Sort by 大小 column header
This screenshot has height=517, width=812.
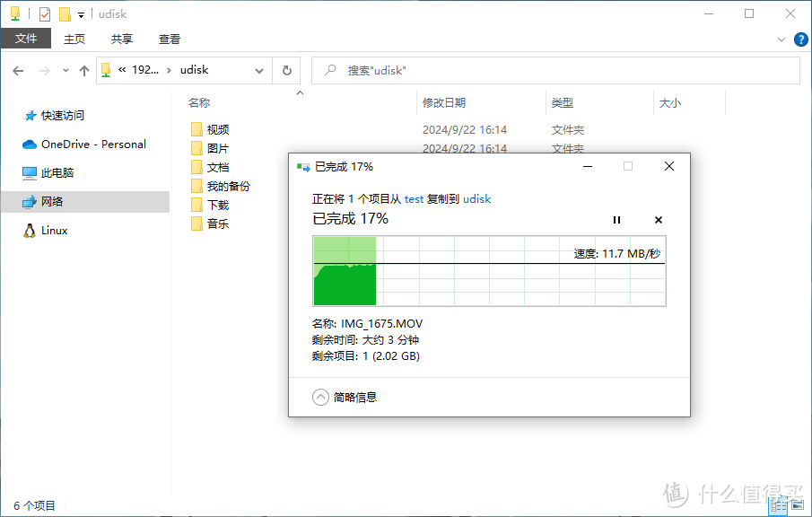670,102
